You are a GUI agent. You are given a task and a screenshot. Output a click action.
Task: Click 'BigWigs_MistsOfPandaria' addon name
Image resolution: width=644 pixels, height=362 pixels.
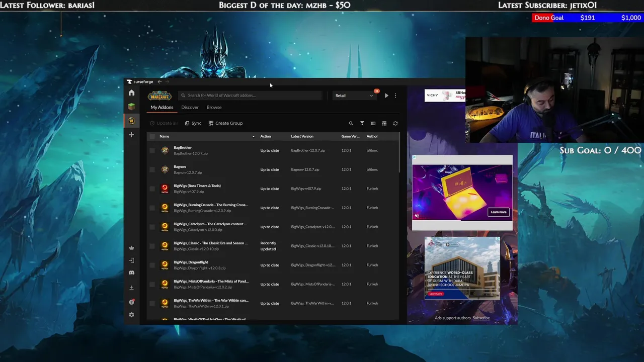tap(211, 281)
